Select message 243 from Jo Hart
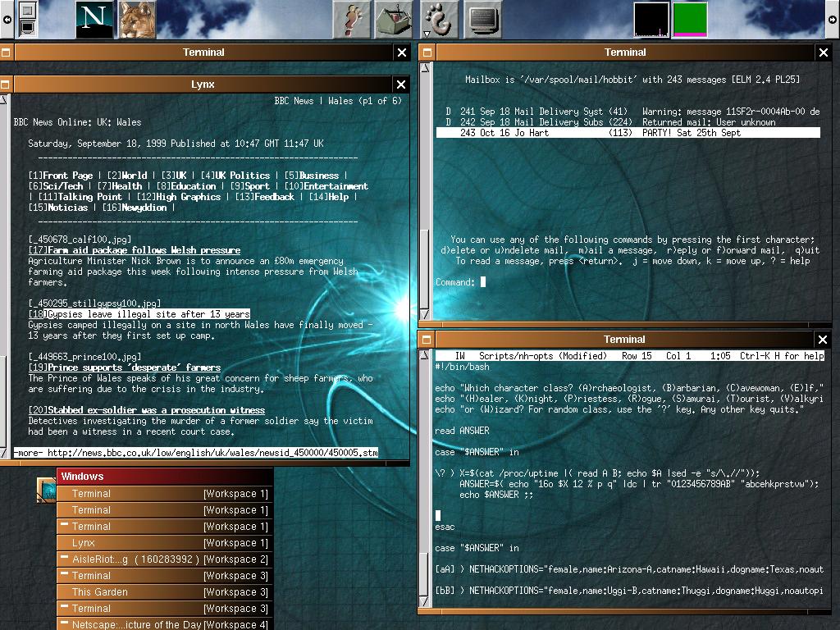Viewport: 840px width, 630px height. 628,133
